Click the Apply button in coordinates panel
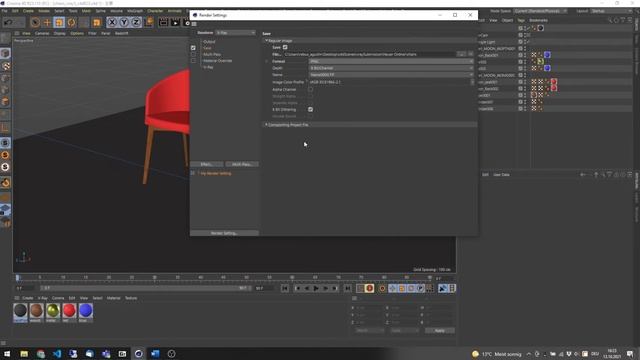640x360 pixels. (440, 331)
